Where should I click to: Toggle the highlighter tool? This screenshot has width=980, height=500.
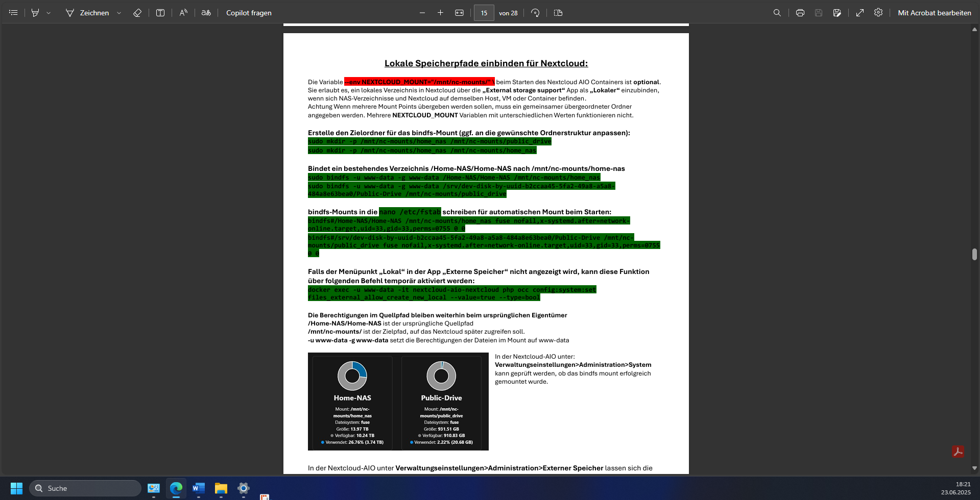pos(35,13)
